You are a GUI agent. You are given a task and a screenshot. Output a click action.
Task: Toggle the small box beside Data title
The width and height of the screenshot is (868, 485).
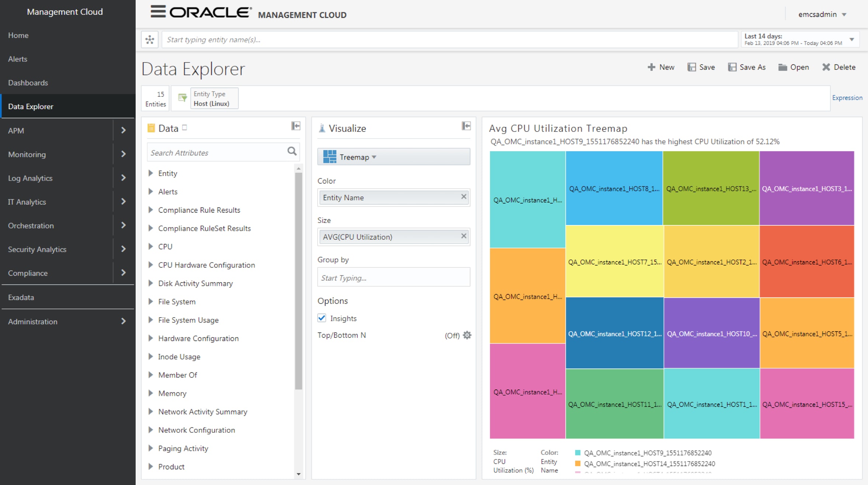pos(185,128)
